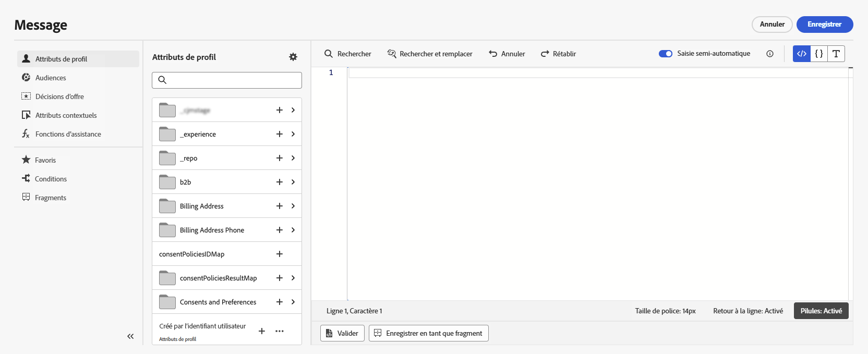Open profile attributes settings gear
This screenshot has height=354, width=868.
[293, 57]
